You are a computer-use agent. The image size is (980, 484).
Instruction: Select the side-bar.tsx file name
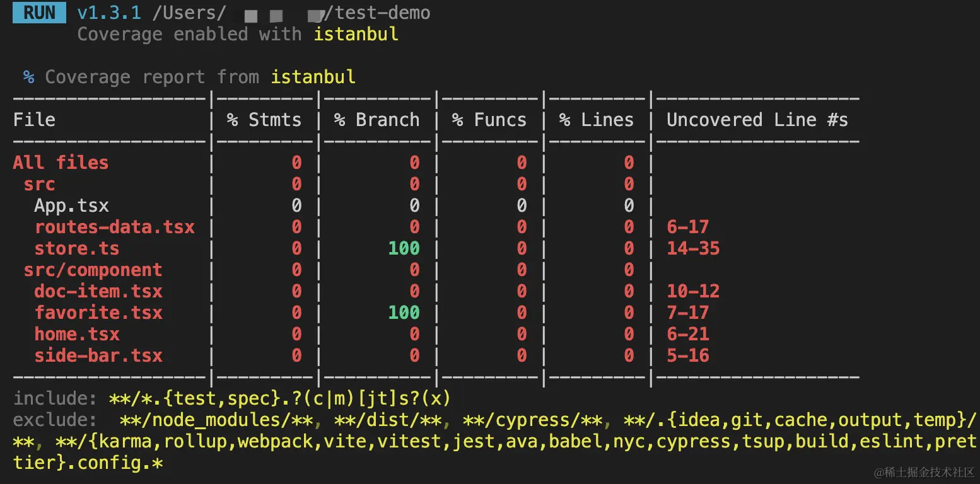pos(98,355)
